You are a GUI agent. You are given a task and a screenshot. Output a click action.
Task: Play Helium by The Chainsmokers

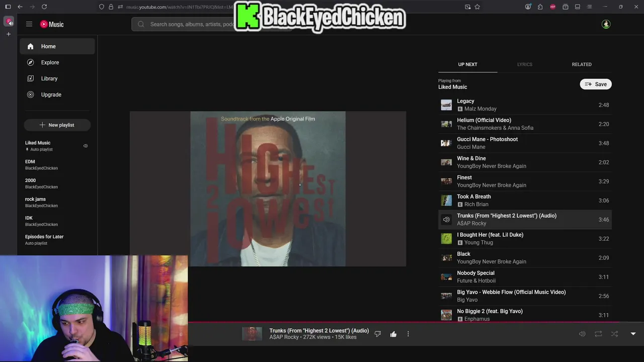(525, 124)
